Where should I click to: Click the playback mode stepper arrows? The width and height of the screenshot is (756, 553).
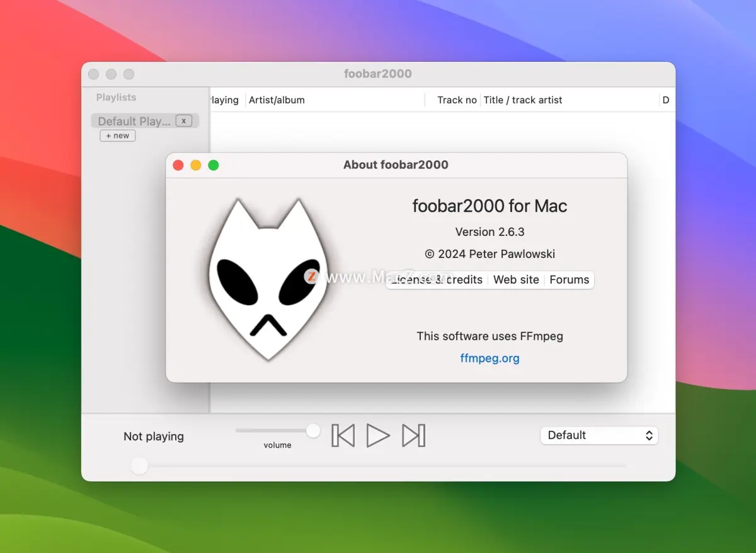[648, 435]
